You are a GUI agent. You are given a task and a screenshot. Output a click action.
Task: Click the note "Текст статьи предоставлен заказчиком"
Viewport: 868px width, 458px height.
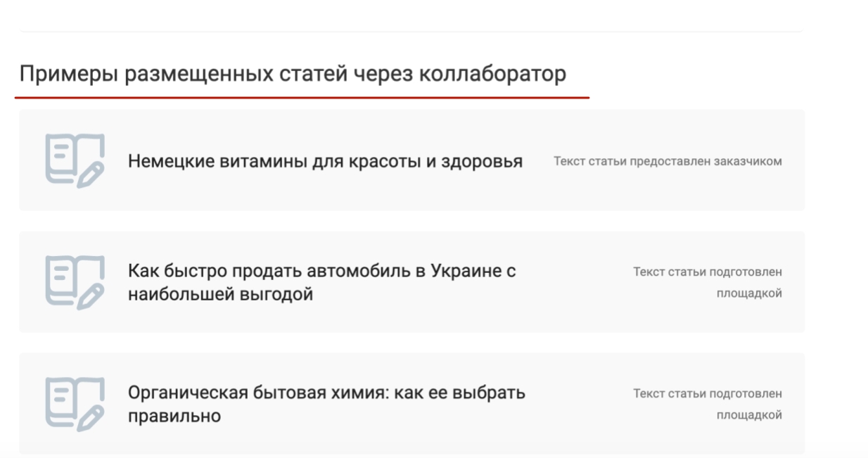(668, 162)
